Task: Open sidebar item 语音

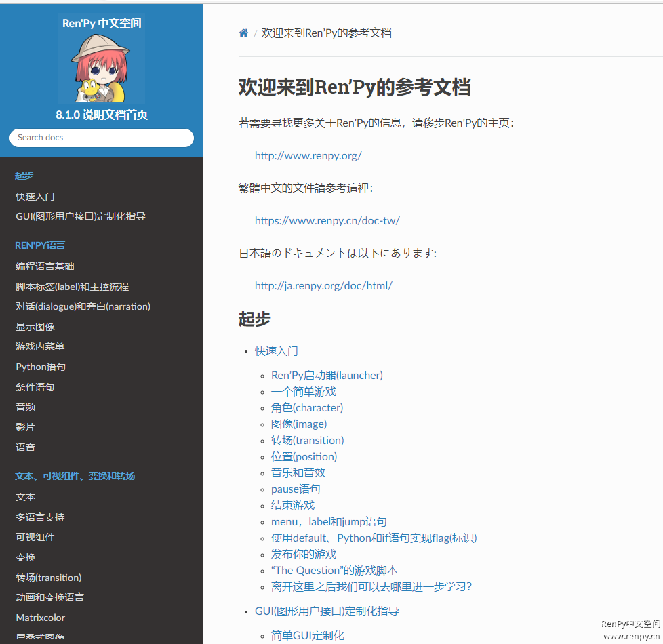Action: click(25, 447)
